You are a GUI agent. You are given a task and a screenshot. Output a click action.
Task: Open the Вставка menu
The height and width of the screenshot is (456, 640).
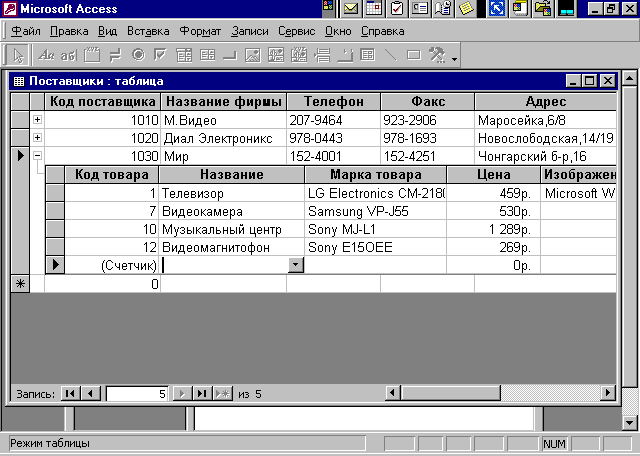click(148, 31)
